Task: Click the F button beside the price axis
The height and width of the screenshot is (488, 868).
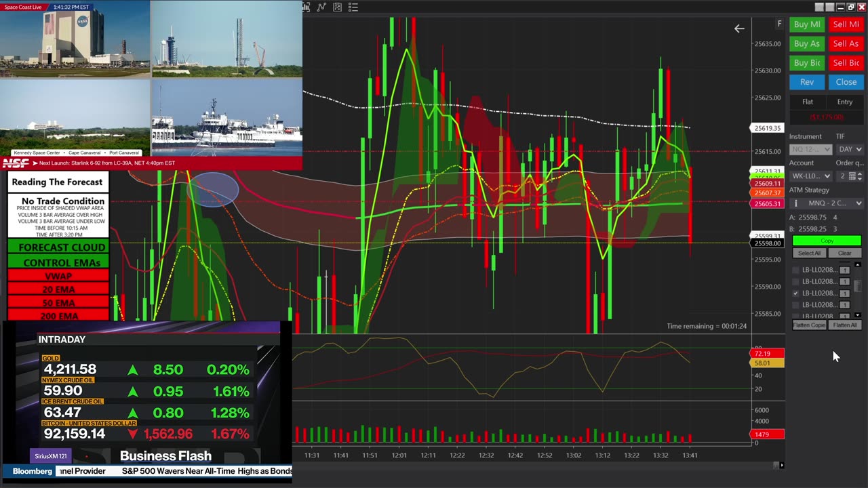Action: 779,24
